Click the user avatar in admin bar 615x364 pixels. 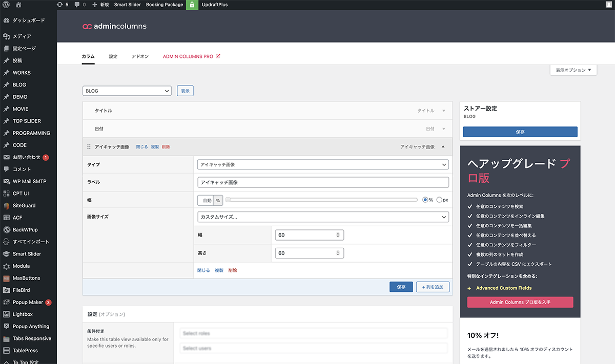pyautogui.click(x=608, y=5)
